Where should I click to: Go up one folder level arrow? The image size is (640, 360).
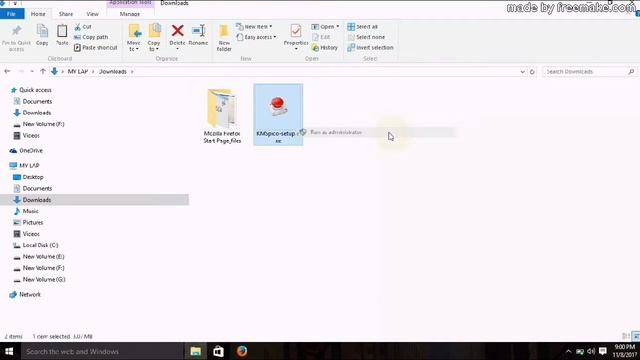[x=43, y=71]
